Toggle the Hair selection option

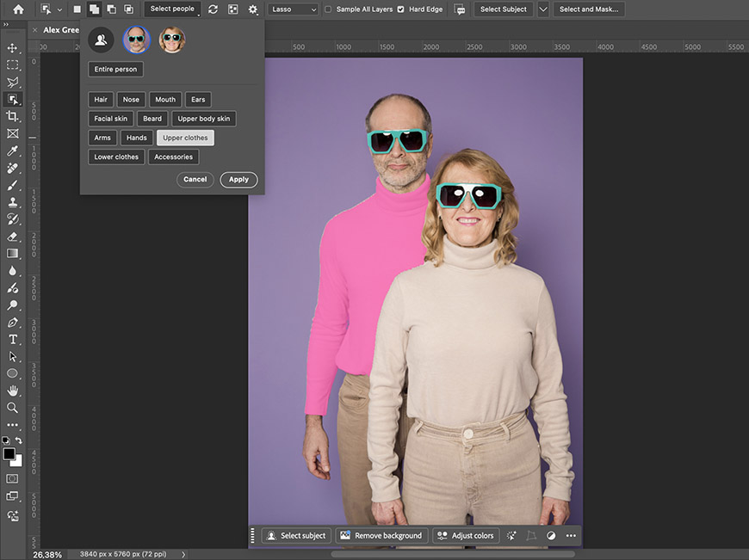pyautogui.click(x=101, y=99)
